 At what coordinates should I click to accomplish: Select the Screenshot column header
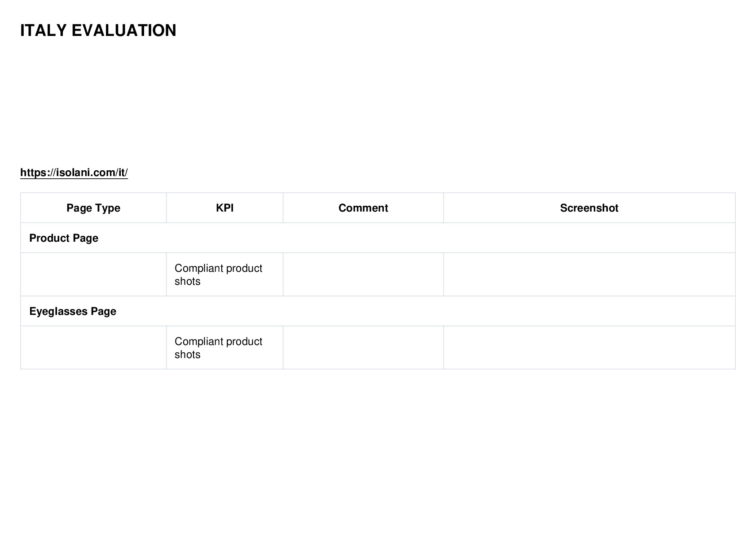pyautogui.click(x=589, y=208)
